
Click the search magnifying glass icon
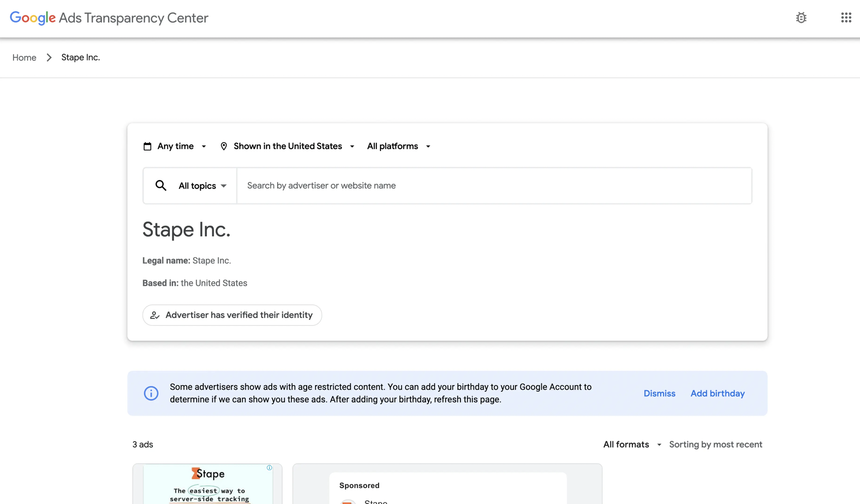pyautogui.click(x=161, y=185)
